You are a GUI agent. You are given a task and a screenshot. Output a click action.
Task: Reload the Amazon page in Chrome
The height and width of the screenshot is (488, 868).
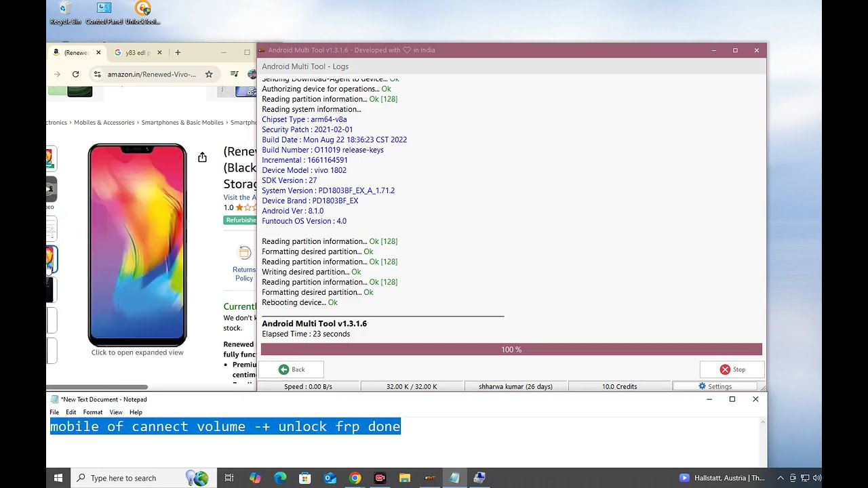click(75, 74)
